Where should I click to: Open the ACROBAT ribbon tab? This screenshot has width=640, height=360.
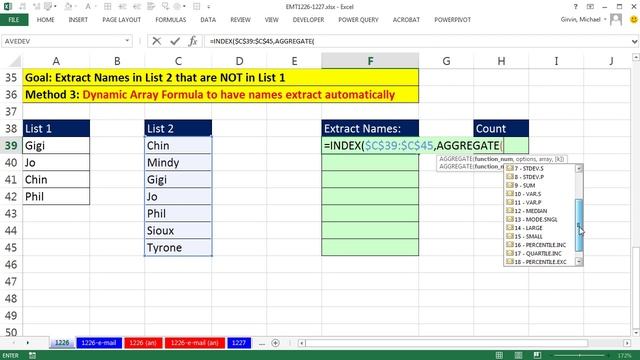[406, 20]
